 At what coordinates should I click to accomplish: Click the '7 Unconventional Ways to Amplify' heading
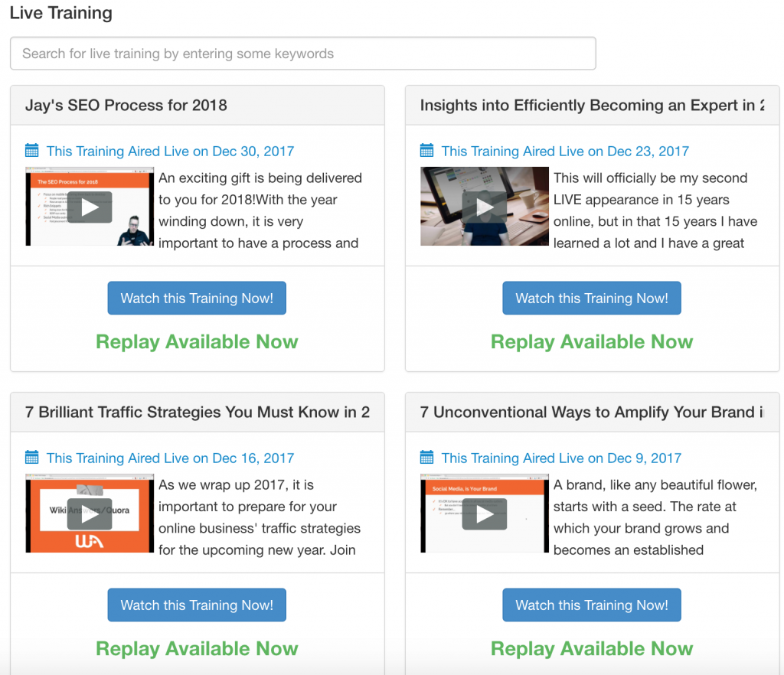tap(591, 412)
